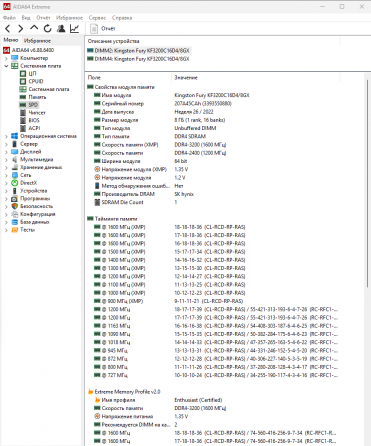Open the Вид menu
This screenshot has height=446, width=371.
tap(26, 18)
